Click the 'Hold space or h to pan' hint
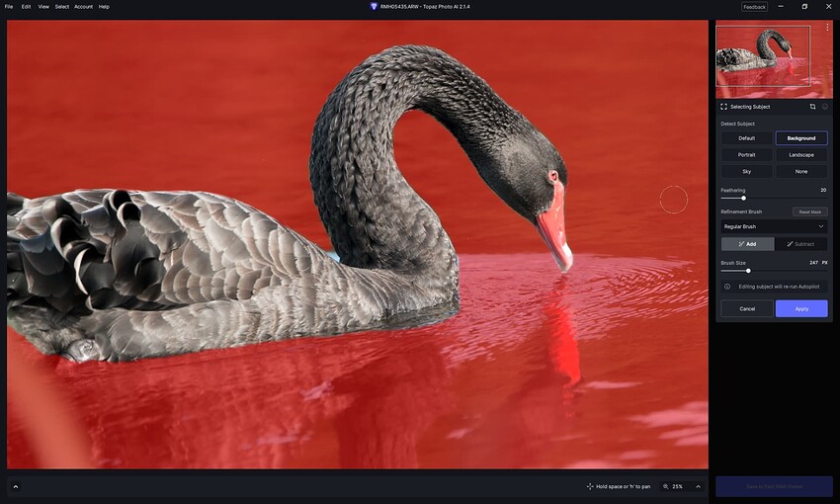Image resolution: width=840 pixels, height=504 pixels. (623, 486)
